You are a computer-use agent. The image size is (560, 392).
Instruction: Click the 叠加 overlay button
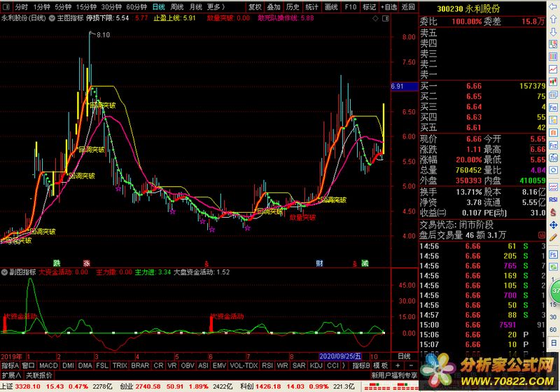(274, 7)
